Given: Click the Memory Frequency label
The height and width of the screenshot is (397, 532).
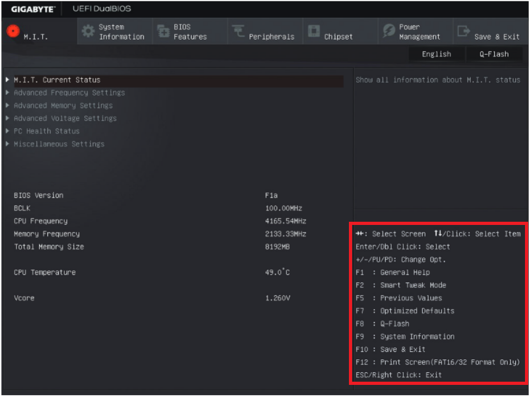Looking at the screenshot, I should [47, 234].
